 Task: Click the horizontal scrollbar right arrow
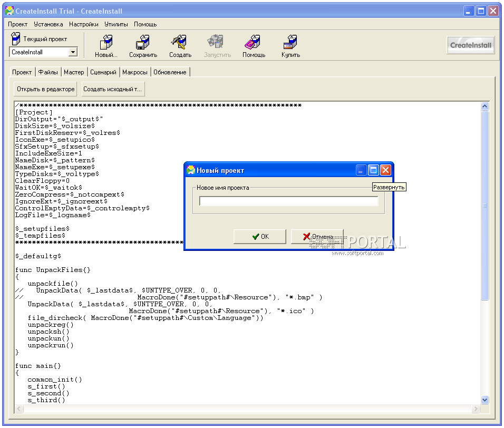476,408
